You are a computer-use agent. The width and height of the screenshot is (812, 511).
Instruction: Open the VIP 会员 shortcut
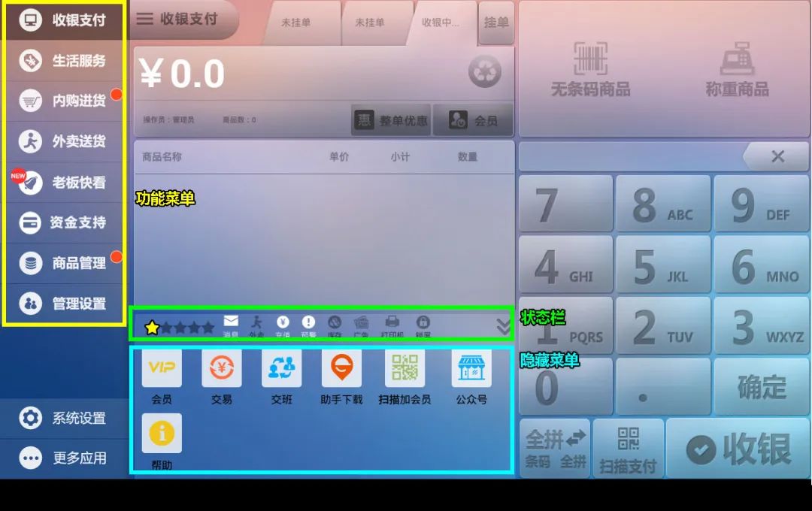click(162, 377)
